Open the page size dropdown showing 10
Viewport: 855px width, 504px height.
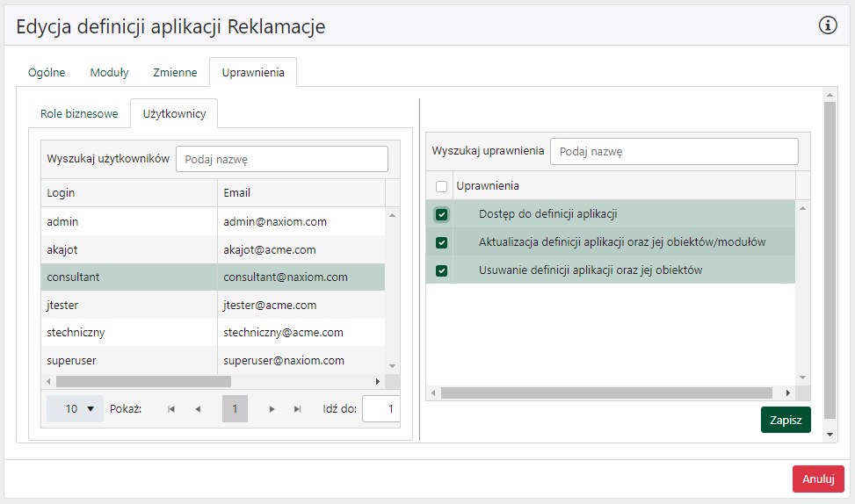75,409
